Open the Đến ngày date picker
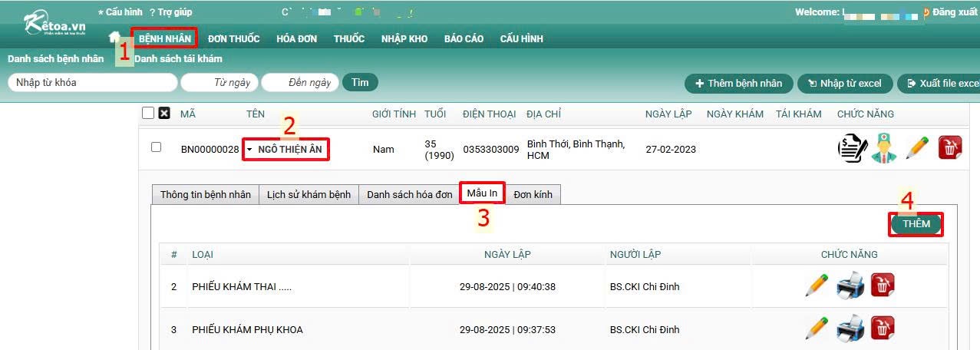 (x=300, y=83)
